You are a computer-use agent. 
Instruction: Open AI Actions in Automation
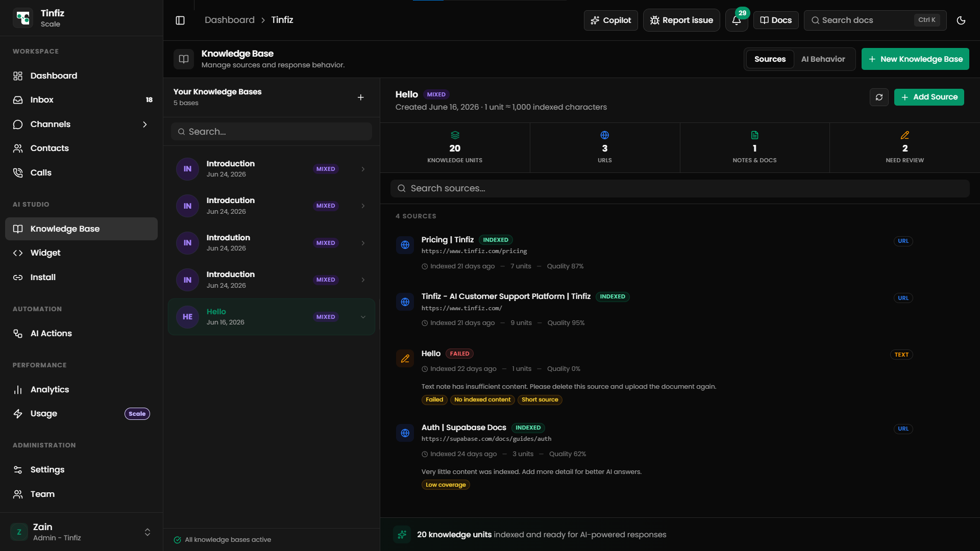coord(82,334)
